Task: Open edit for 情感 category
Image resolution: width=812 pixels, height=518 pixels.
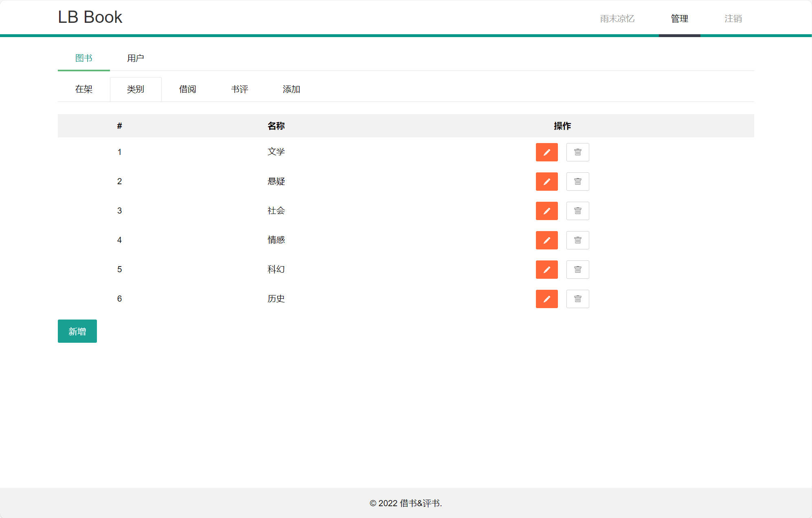Action: click(546, 240)
